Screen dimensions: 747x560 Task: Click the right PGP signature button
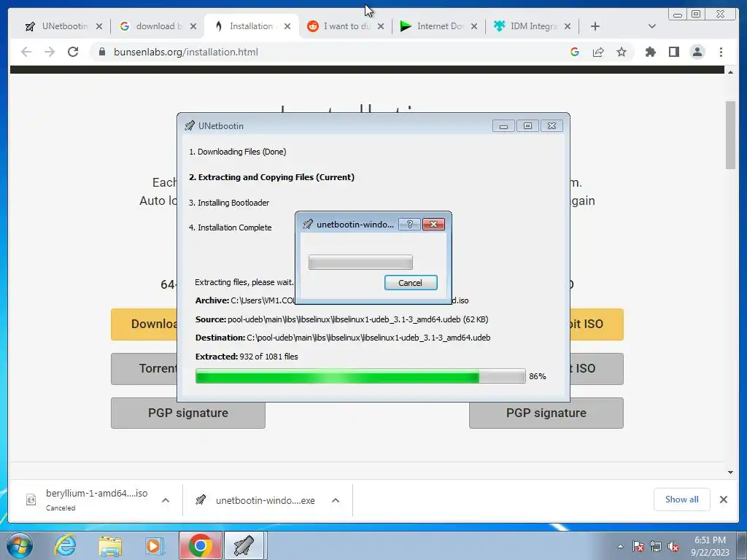pos(546,413)
